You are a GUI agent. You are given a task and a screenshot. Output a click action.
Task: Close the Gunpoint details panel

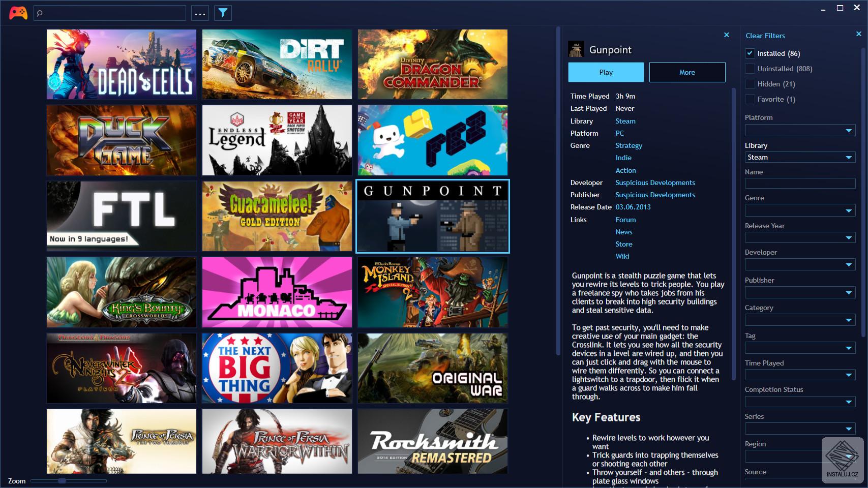coord(727,35)
